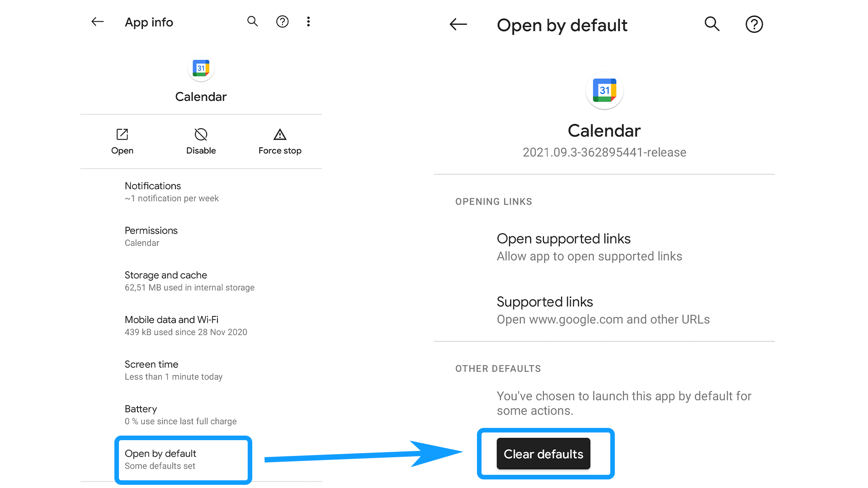Open Battery usage entry
The height and width of the screenshot is (488, 868).
[x=201, y=415]
